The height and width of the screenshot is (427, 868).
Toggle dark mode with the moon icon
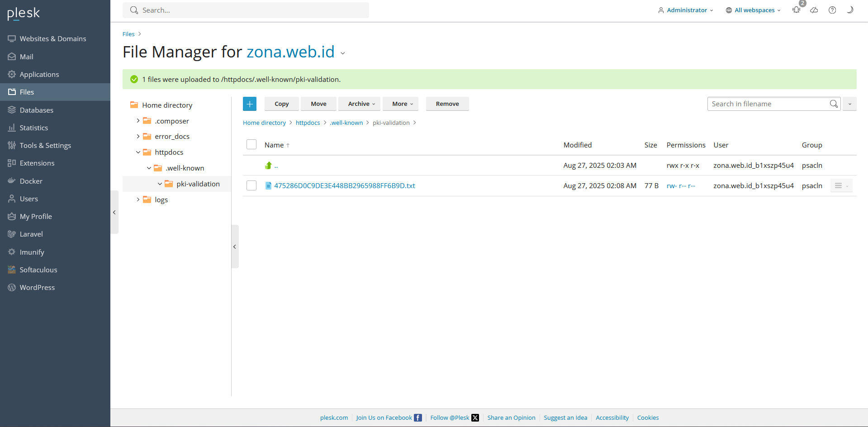pos(850,10)
